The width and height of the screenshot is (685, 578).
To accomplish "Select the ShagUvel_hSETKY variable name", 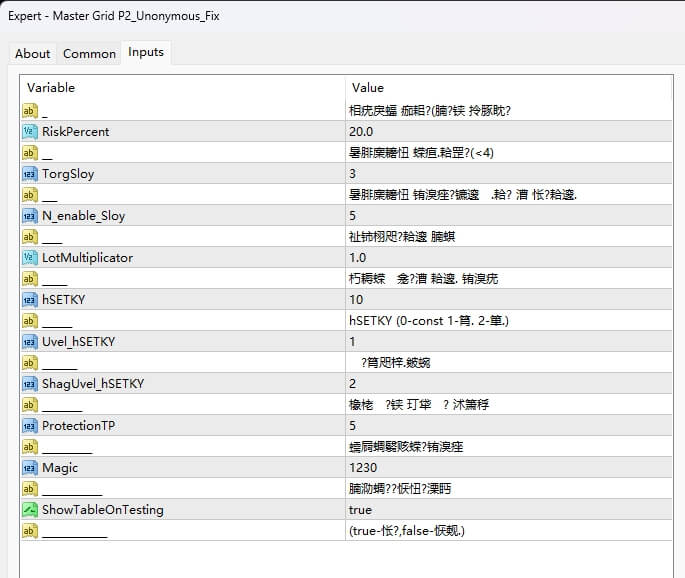I will 93,384.
